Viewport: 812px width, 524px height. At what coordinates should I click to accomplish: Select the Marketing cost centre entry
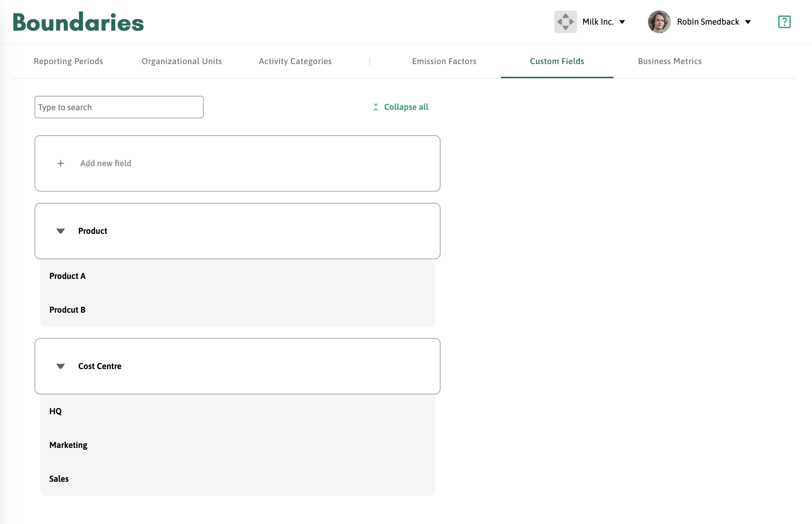68,445
